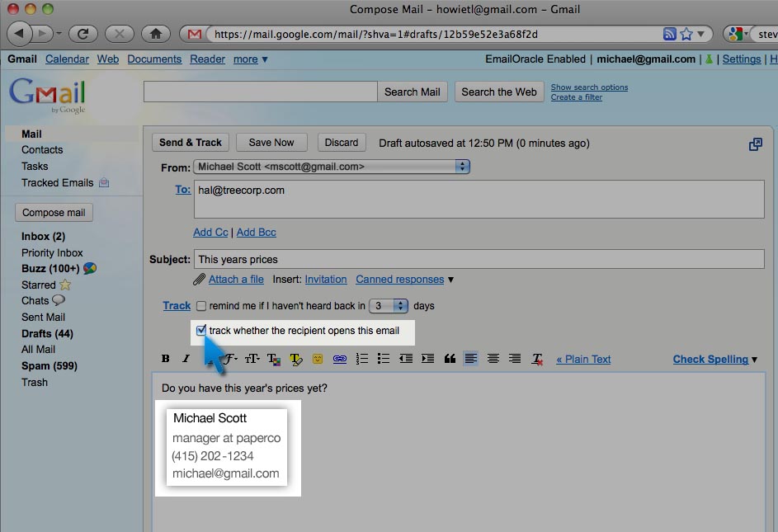Click Search the Web button

click(499, 92)
